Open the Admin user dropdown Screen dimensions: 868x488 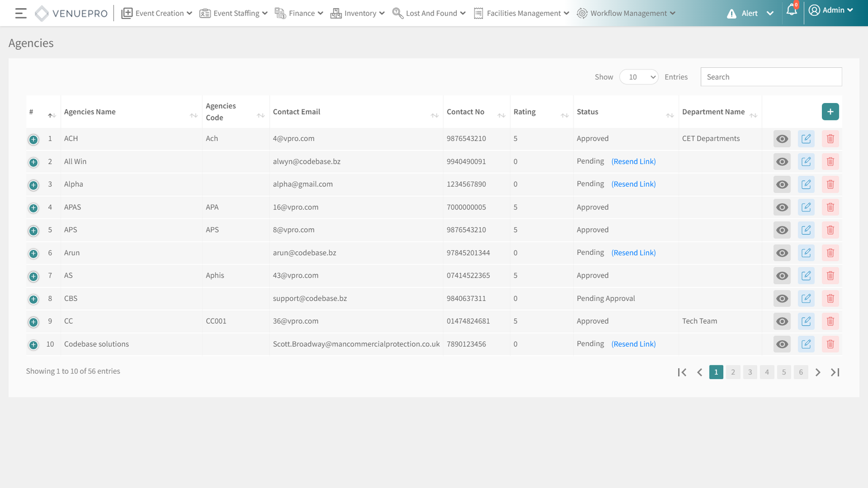tap(831, 10)
